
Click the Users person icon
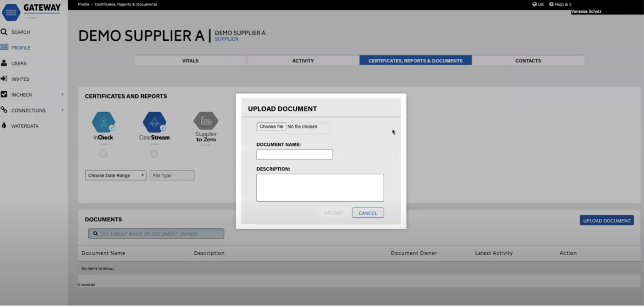click(x=4, y=63)
